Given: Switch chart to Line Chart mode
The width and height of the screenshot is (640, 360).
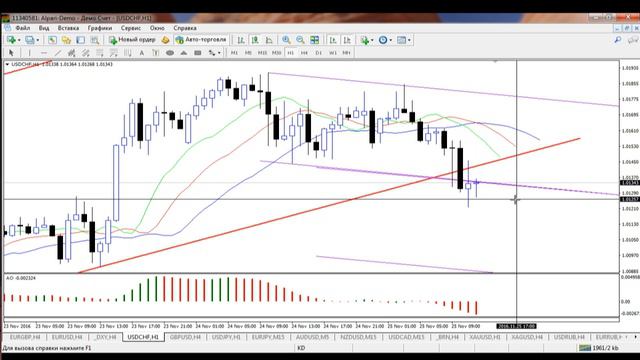Looking at the screenshot, I should pyautogui.click(x=269, y=40).
